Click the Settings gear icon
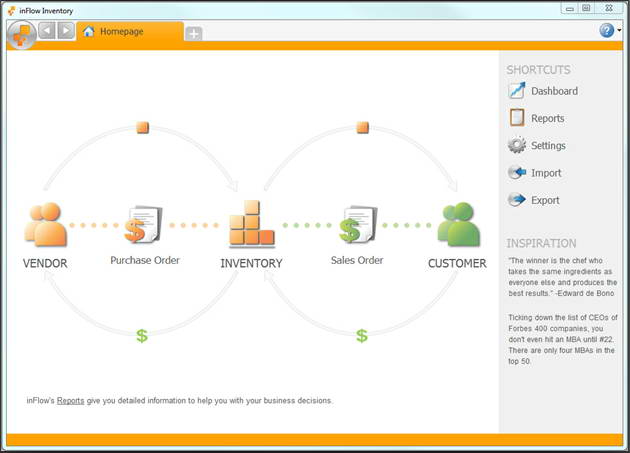Viewport: 630px width, 453px height. click(517, 145)
